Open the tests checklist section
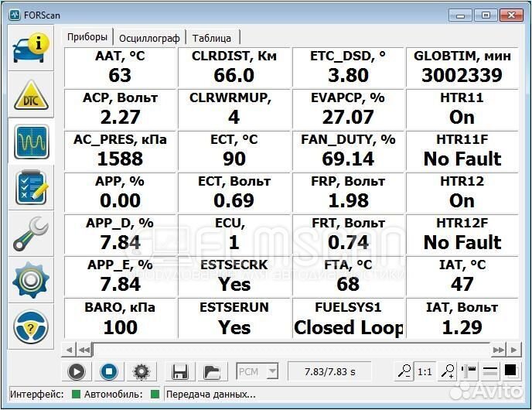Viewport: 532px width, 410px height. (31, 188)
